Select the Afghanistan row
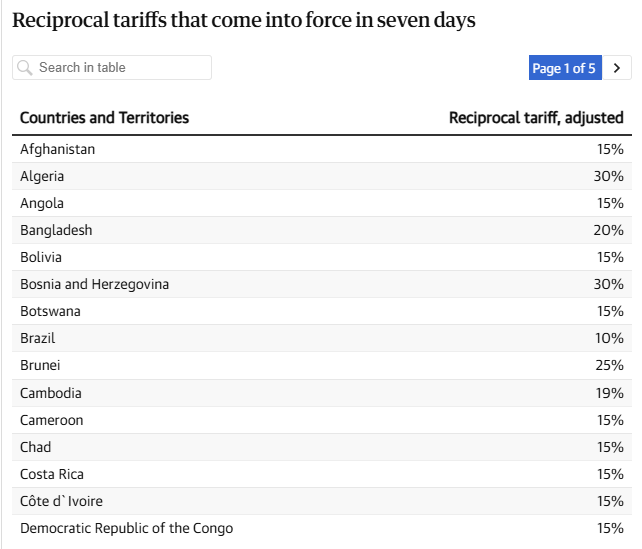This screenshot has width=642, height=549. coord(322,149)
